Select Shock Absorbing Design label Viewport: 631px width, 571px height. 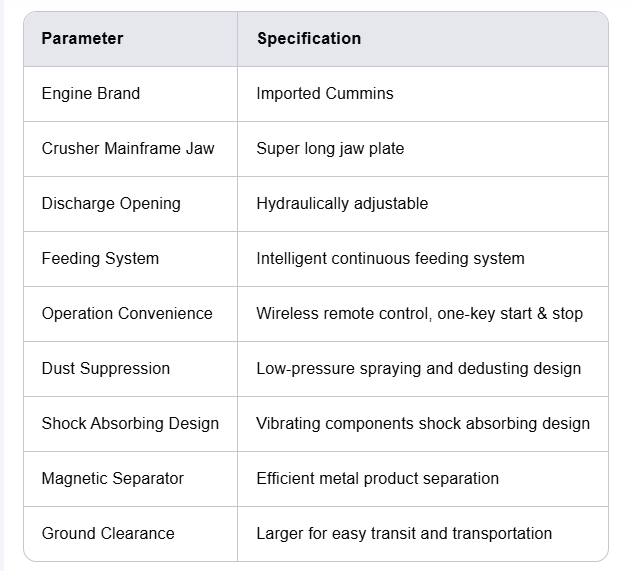(x=130, y=424)
